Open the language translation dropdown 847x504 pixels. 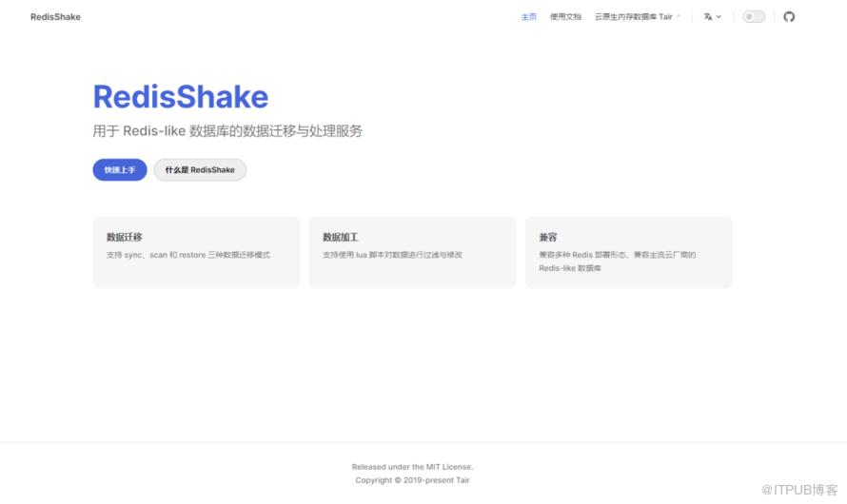[x=712, y=17]
